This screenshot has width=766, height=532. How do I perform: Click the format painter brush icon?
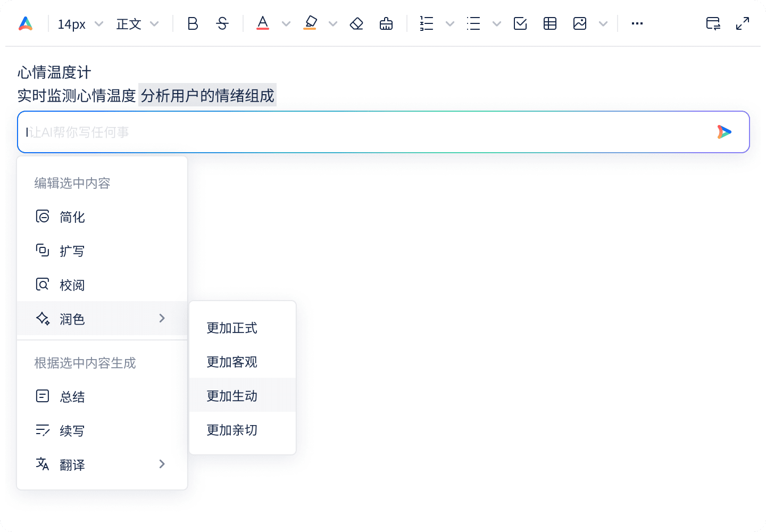(386, 23)
